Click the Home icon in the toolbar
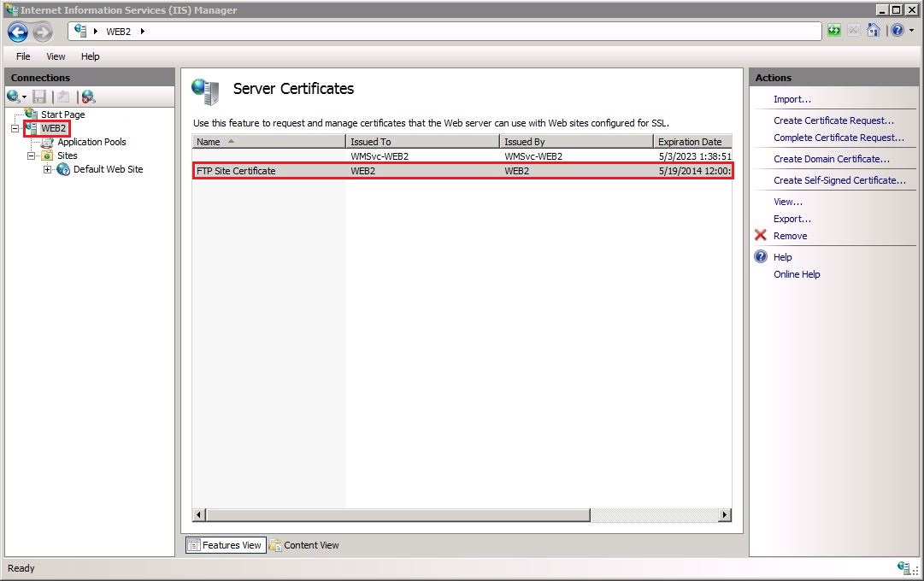Viewport: 924px width, 581px height. tap(873, 31)
